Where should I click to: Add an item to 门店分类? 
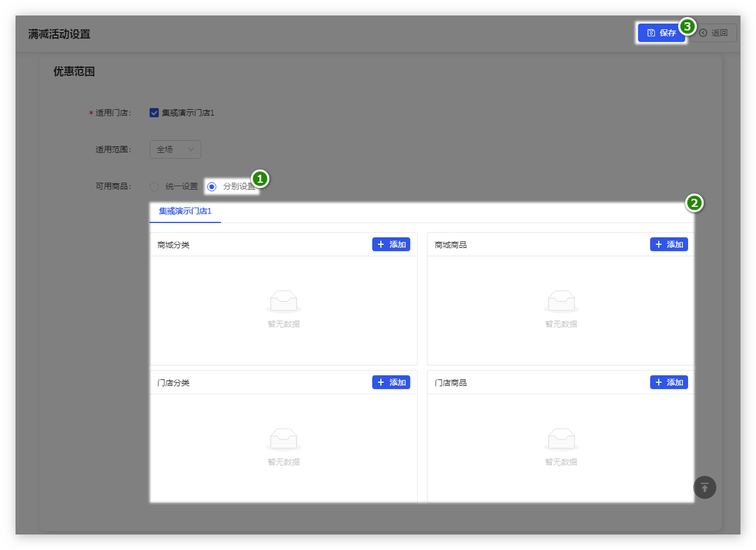click(x=391, y=382)
